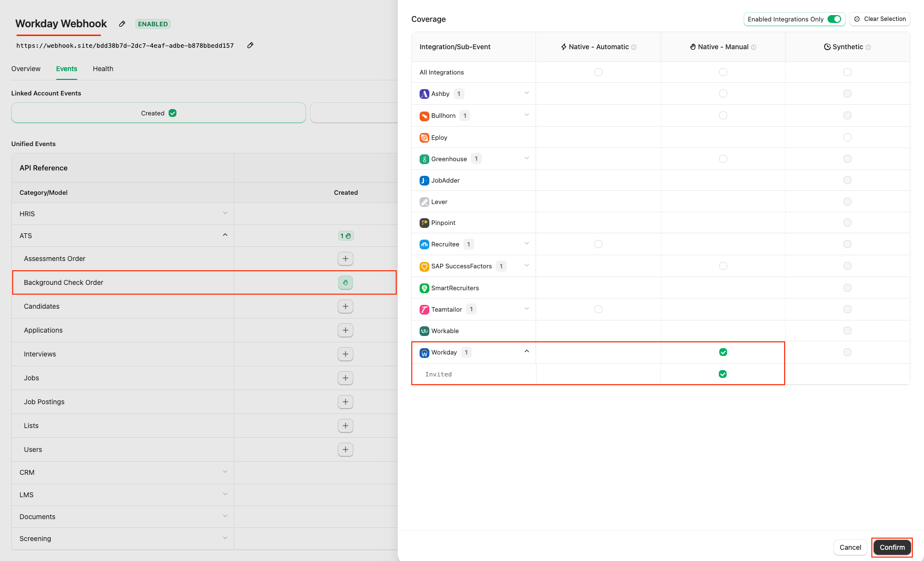Viewport: 924px width, 561px height.
Task: Check Greenhouse Native - Manual checkbox
Action: tap(723, 159)
